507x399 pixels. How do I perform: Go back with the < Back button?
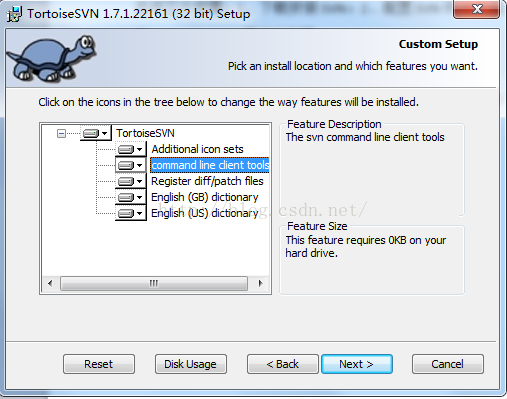(283, 364)
